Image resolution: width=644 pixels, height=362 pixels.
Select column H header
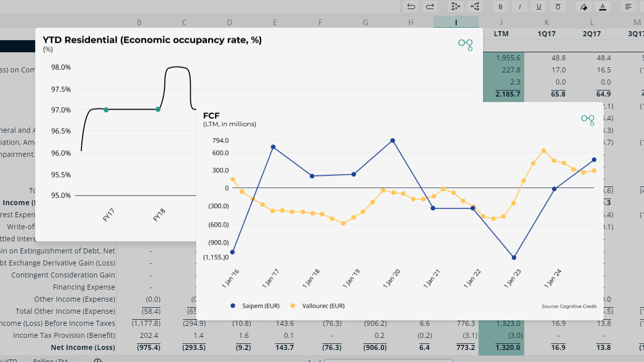[x=411, y=22]
